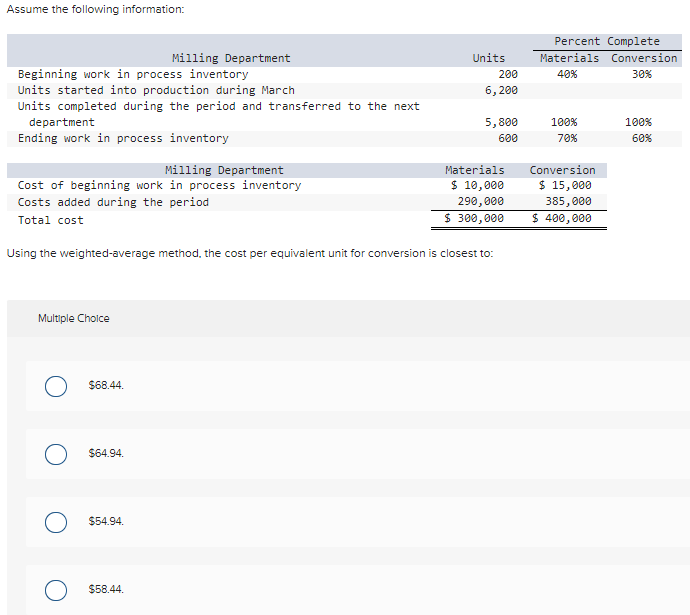The image size is (690, 615).
Task: Click the 'Units' column header
Action: click(x=488, y=58)
